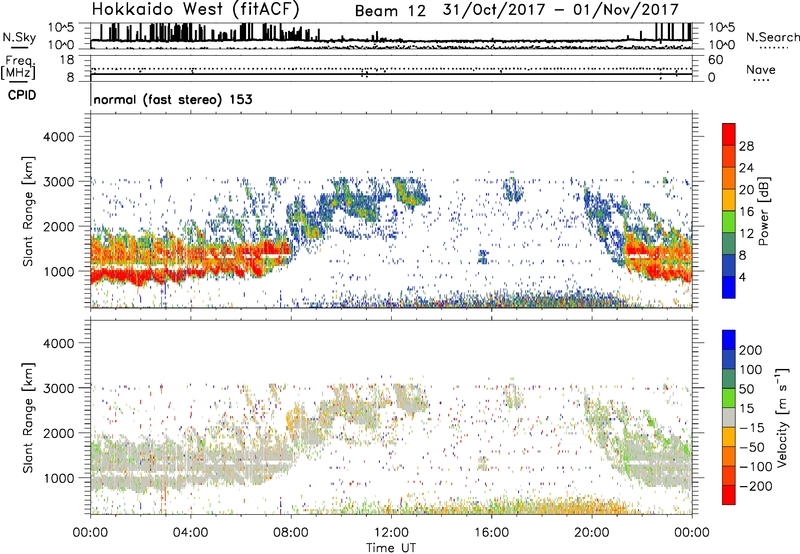The image size is (800, 554).
Task: Click the '60' value on Nave axis
Action: [716, 60]
